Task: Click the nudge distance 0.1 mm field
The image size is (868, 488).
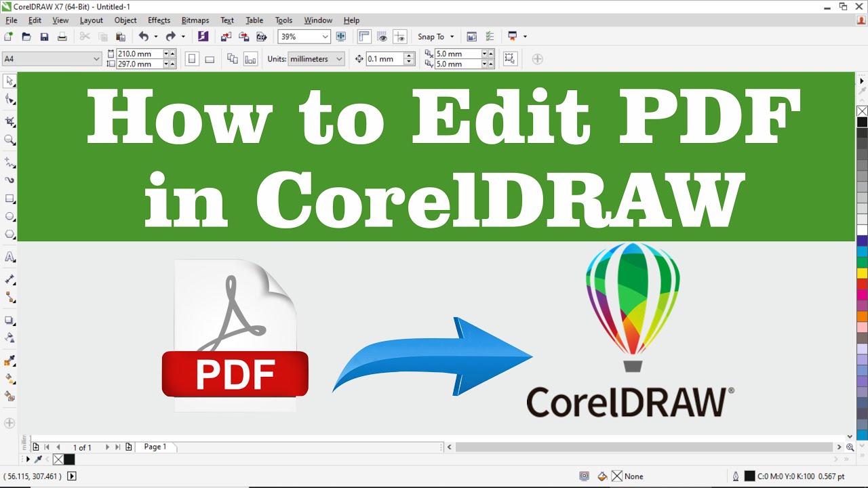Action: [384, 59]
